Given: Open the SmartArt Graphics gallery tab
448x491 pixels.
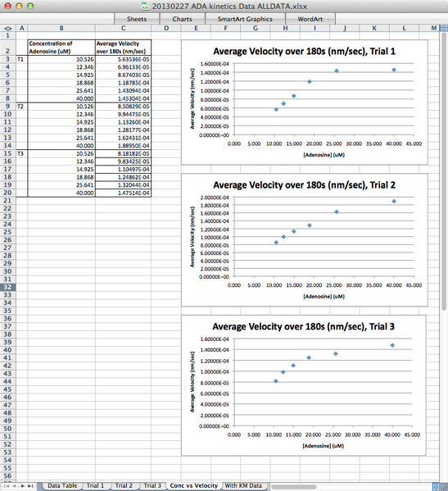Looking at the screenshot, I should [245, 19].
